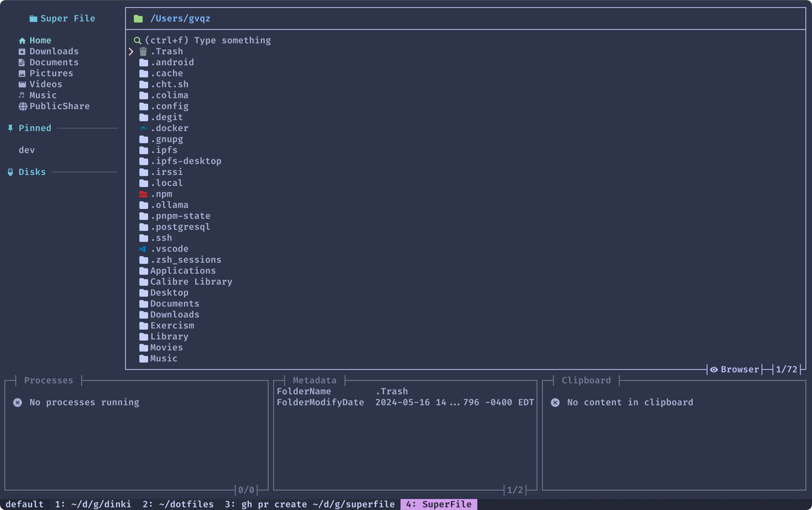Expand the Disks section
812x510 pixels.
(32, 172)
